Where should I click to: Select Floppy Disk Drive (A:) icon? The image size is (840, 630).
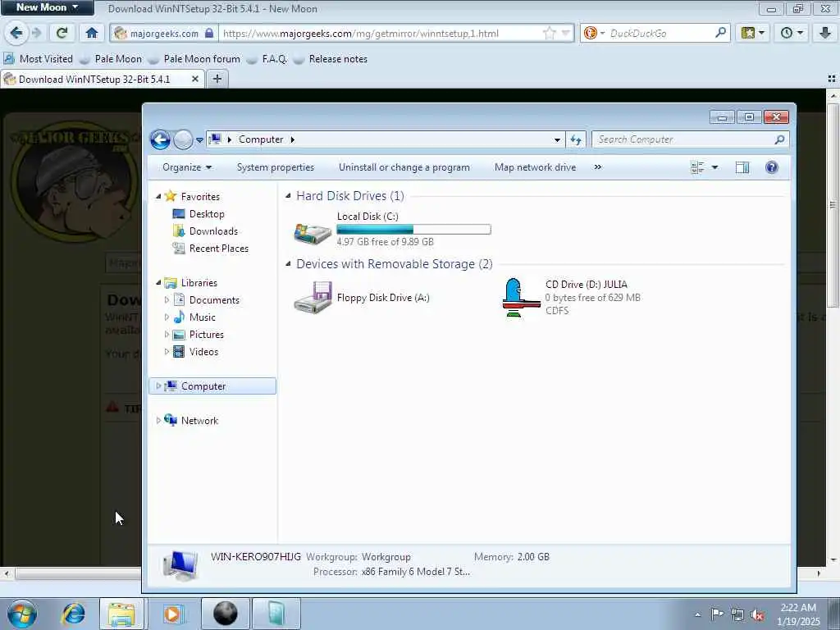(313, 297)
